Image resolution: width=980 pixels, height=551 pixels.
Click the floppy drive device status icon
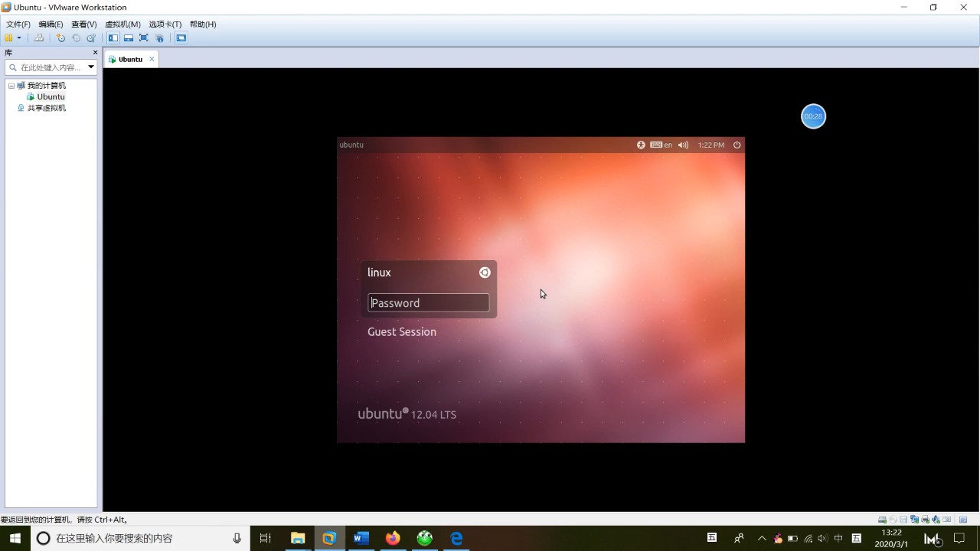pyautogui.click(x=903, y=520)
